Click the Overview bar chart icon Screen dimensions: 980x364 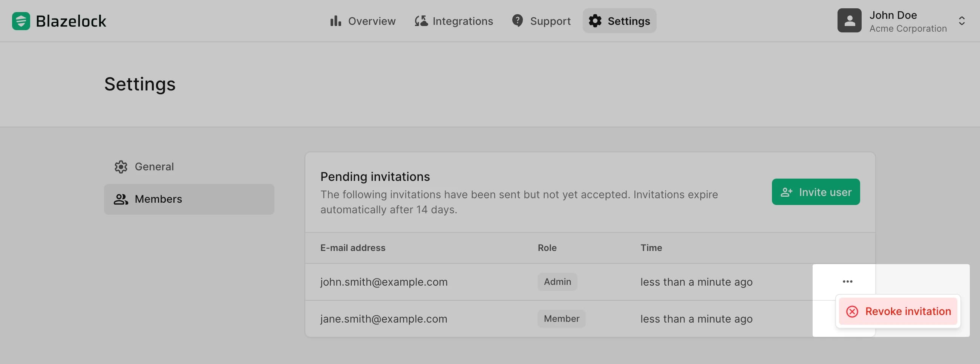(x=335, y=21)
